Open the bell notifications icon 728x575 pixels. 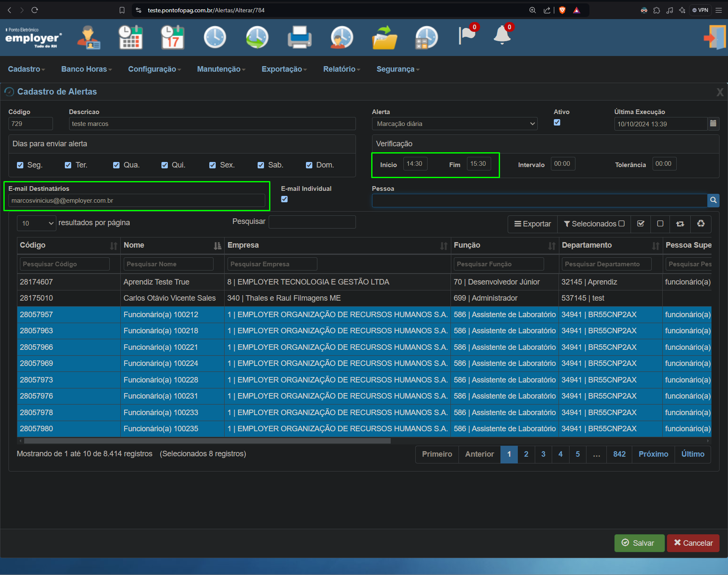(502, 35)
